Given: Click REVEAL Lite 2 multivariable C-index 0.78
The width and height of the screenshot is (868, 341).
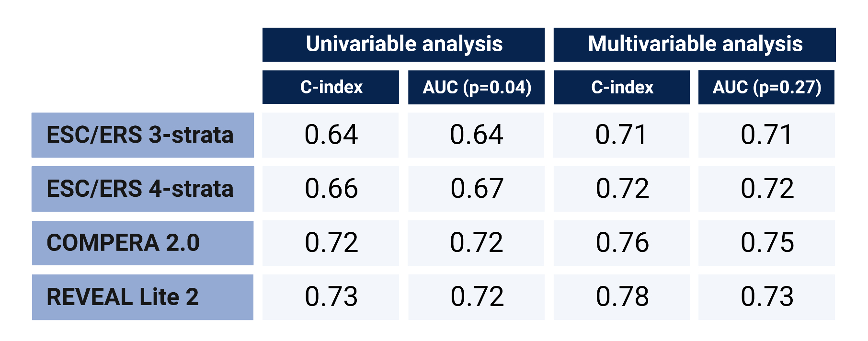Looking at the screenshot, I should click(622, 297).
